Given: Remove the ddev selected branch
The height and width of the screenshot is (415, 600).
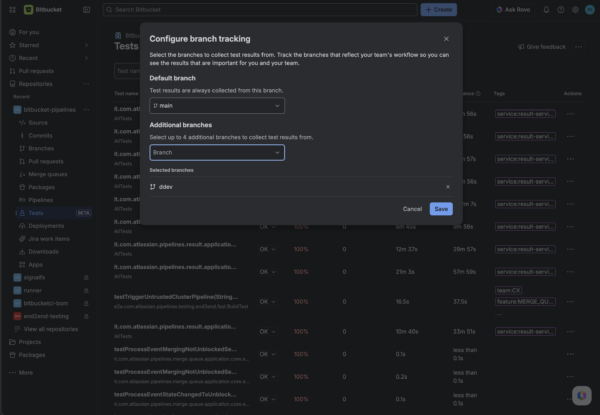Looking at the screenshot, I should coord(448,187).
